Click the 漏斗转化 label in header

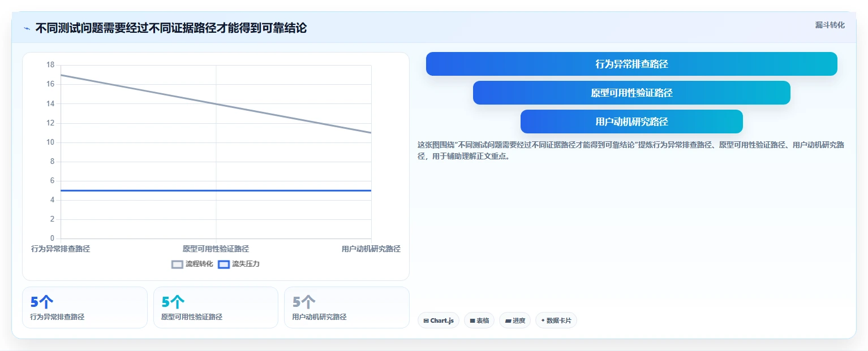pos(830,25)
